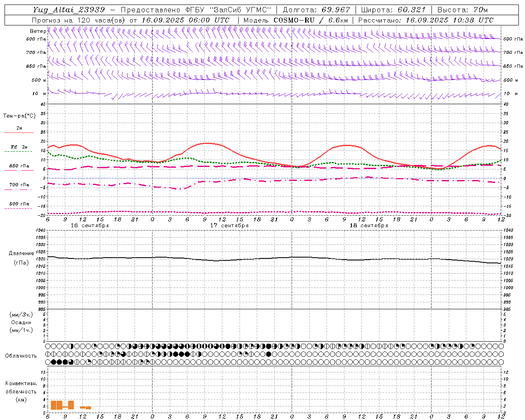The width and height of the screenshot is (525, 420).
Task: Select the text Предоставлено ФГБУ "ЗапСиб УГМС"
Action: point(196,10)
